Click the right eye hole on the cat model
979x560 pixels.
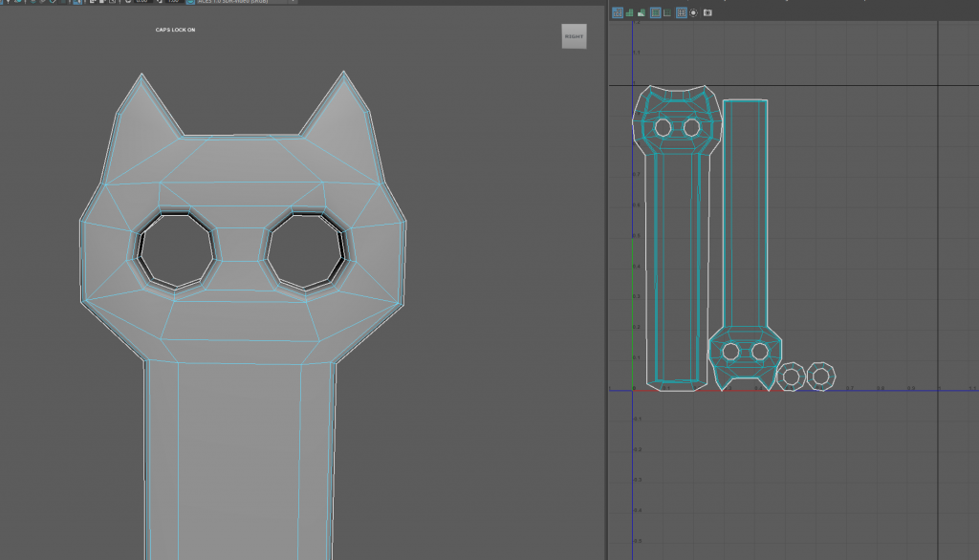pos(304,250)
